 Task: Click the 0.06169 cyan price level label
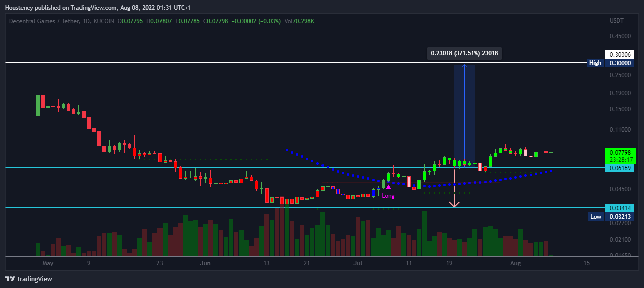click(620, 168)
